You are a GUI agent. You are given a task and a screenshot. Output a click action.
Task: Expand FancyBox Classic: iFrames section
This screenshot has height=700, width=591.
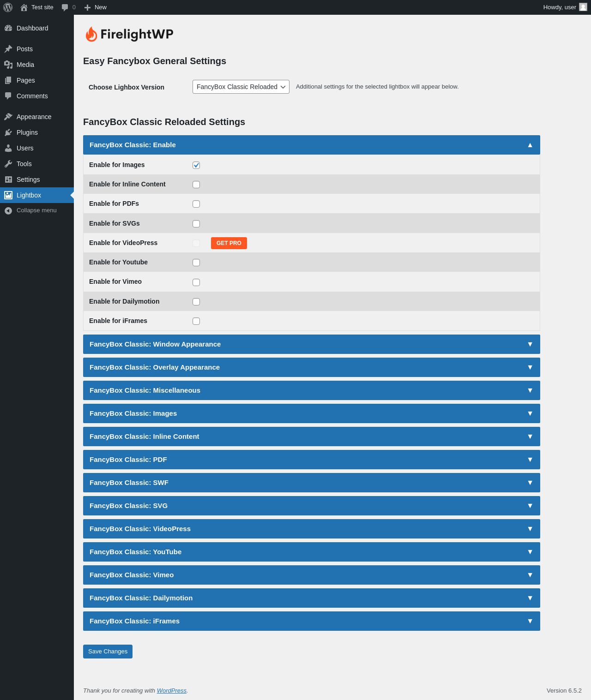[312, 621]
